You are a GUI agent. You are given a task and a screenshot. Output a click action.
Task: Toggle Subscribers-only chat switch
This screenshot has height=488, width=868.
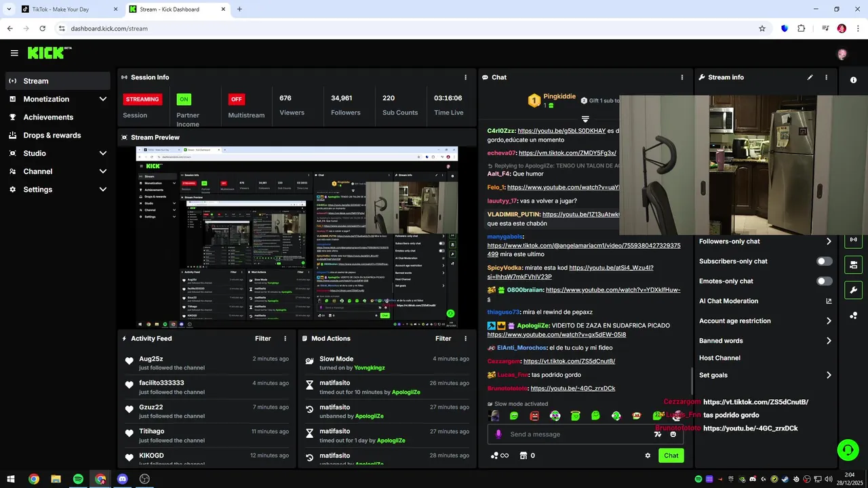[824, 261]
